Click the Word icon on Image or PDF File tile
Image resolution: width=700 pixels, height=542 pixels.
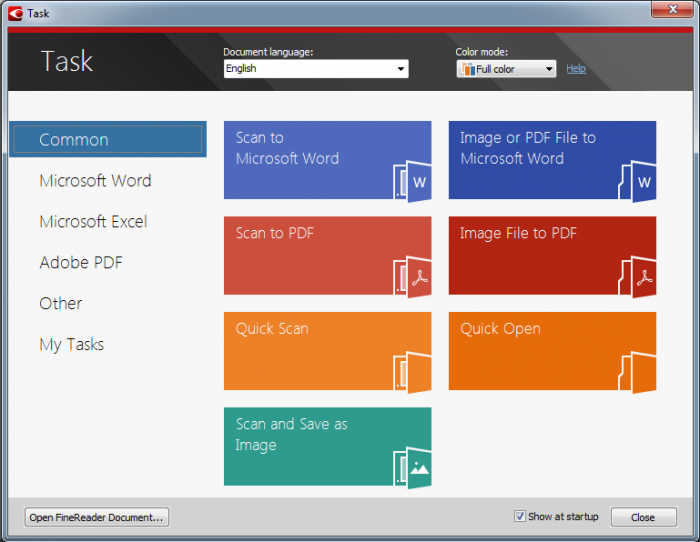(638, 181)
